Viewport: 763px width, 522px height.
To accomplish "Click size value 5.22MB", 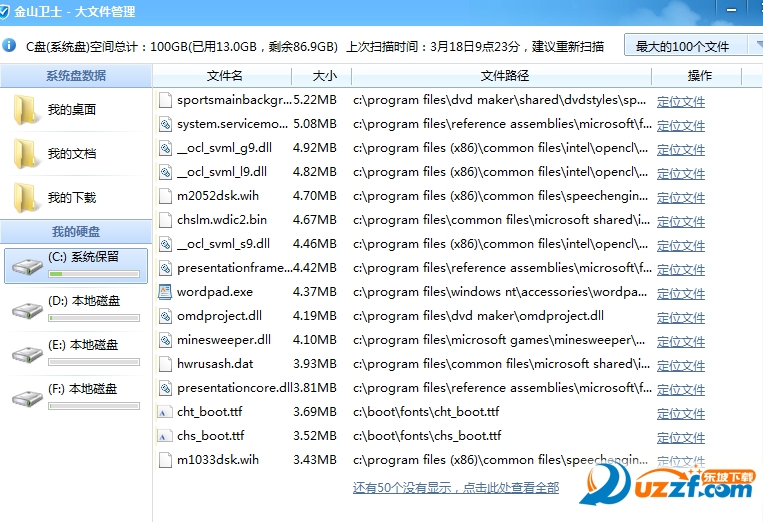I will [315, 100].
